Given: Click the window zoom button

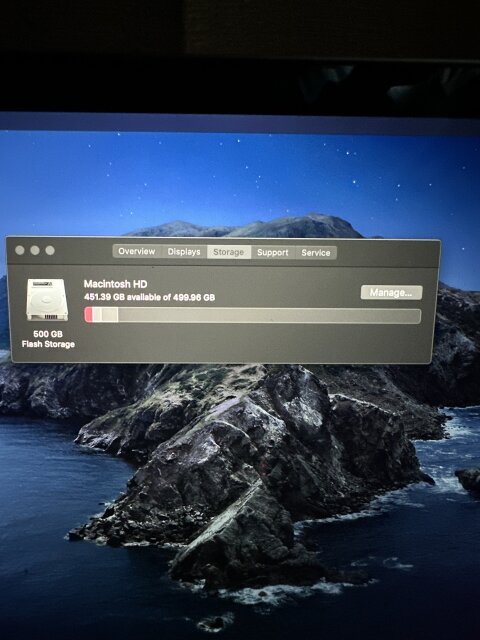Looking at the screenshot, I should point(50,250).
